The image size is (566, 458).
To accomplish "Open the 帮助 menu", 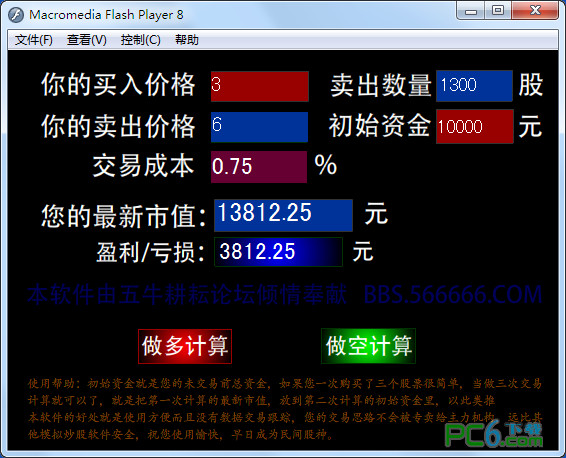I will pos(187,40).
